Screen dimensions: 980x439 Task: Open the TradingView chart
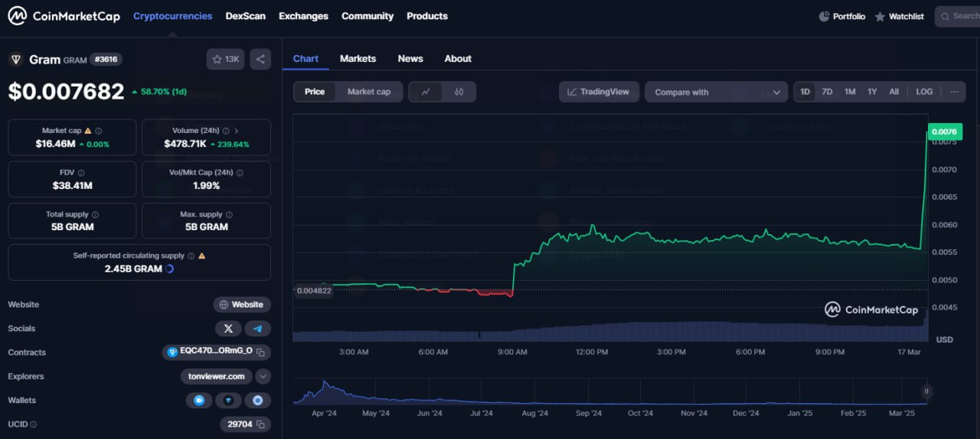pos(599,92)
